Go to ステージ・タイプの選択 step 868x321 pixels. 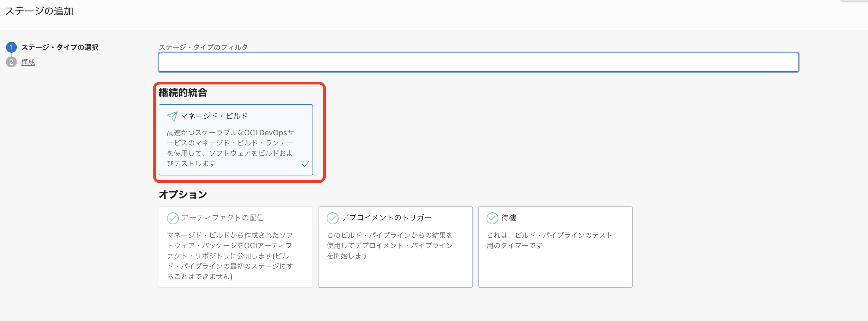coord(60,47)
